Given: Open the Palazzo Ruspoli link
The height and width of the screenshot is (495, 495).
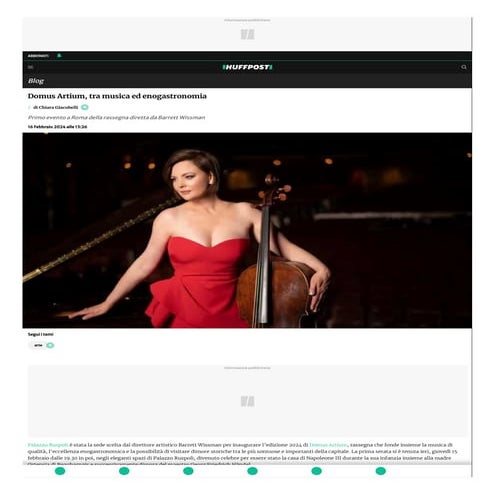Looking at the screenshot, I should pos(48,445).
